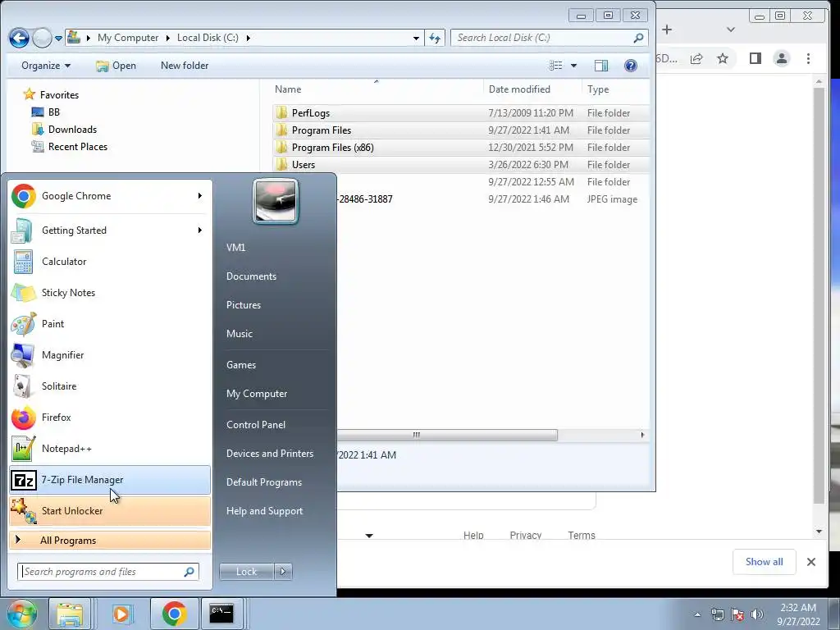The width and height of the screenshot is (840, 630).
Task: Select the Users folder
Action: 461,164
